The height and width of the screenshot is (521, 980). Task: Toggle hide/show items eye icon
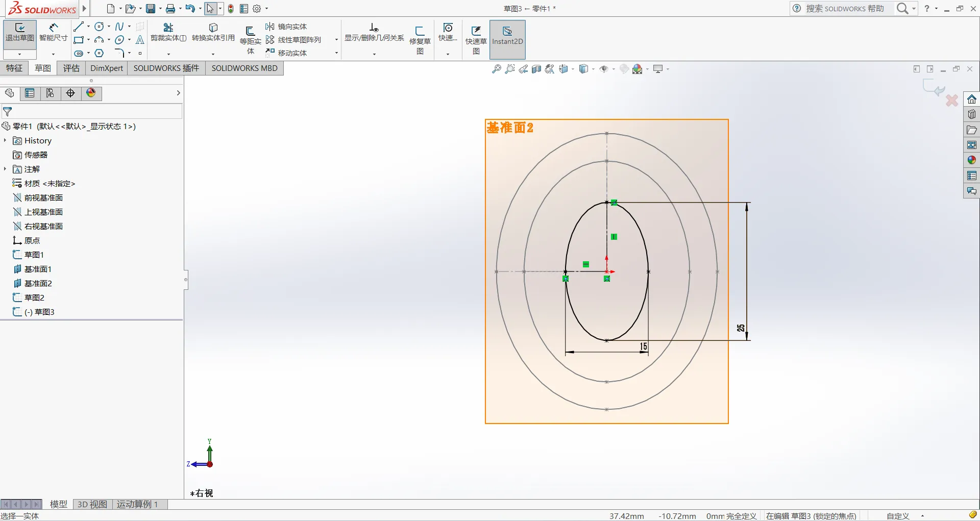coord(604,69)
